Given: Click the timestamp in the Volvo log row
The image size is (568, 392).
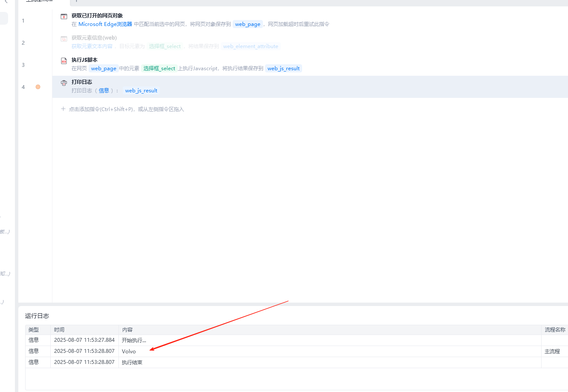Looking at the screenshot, I should (x=84, y=351).
